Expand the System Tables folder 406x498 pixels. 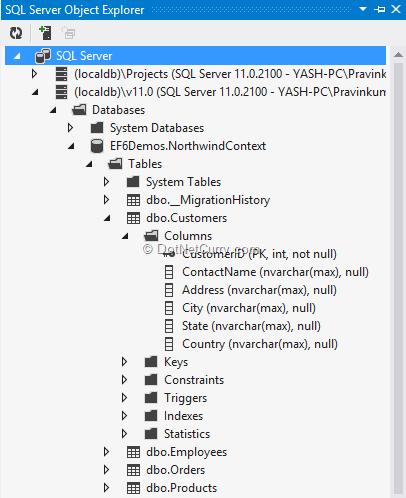click(x=106, y=182)
